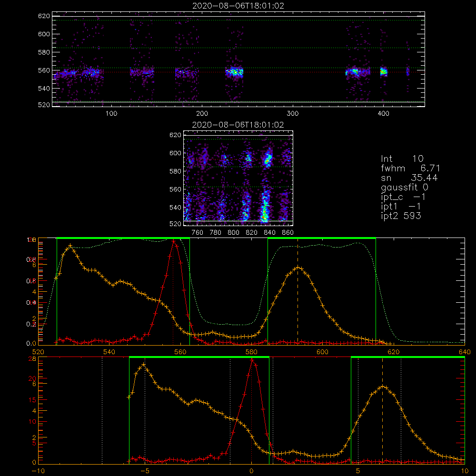This screenshot has width=476, height=476.
Task: Click the orange curve's first peak near 529 in profile plot
Action: (x=70, y=245)
